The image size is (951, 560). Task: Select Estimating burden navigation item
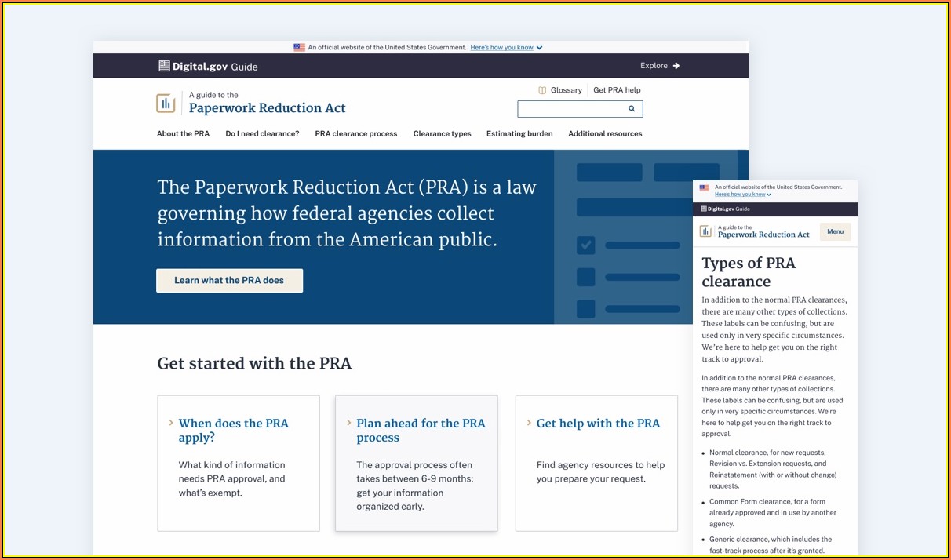(519, 134)
